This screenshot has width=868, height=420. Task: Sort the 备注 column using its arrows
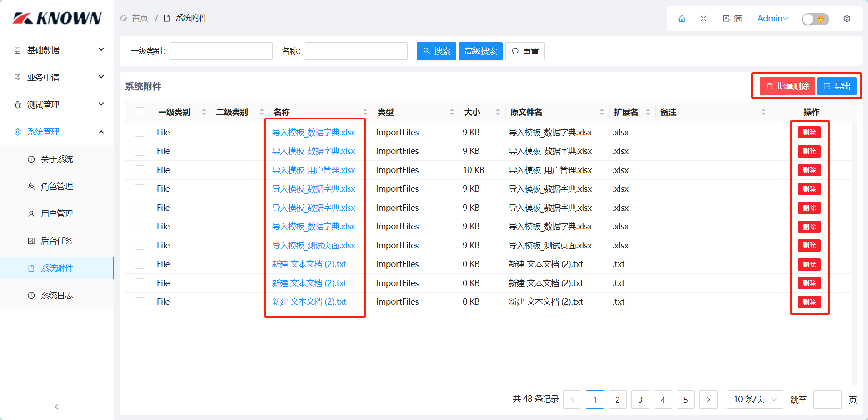[763, 112]
